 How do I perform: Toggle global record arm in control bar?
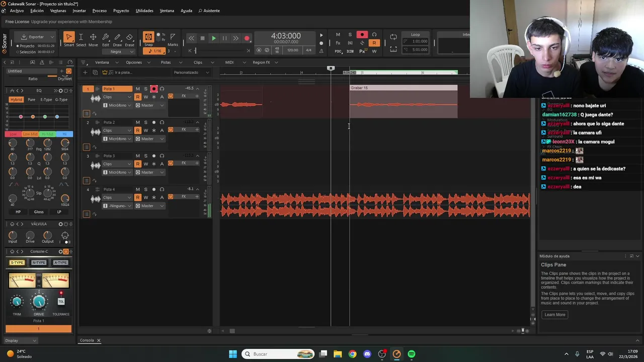point(362,35)
